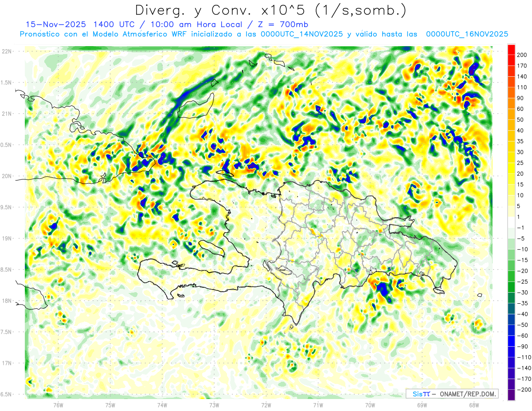Click the latitude label '8.5N'
Viewport: 532px width, 411px height.
pyautogui.click(x=6, y=270)
